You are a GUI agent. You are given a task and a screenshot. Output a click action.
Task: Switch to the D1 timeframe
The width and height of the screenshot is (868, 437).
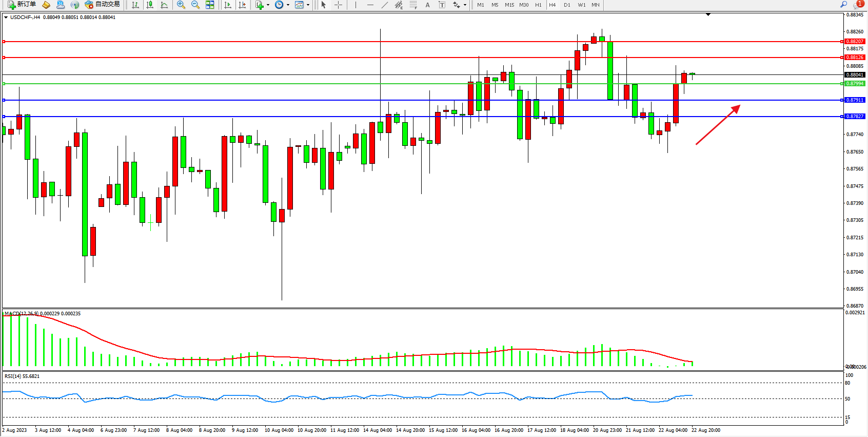567,5
